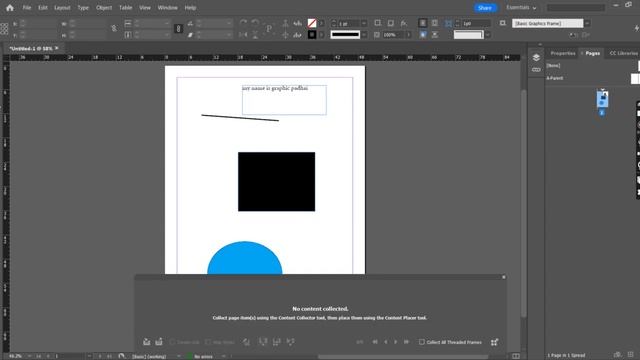Click the search field in title bar
Screen dimensions: 640x360
pos(576,8)
